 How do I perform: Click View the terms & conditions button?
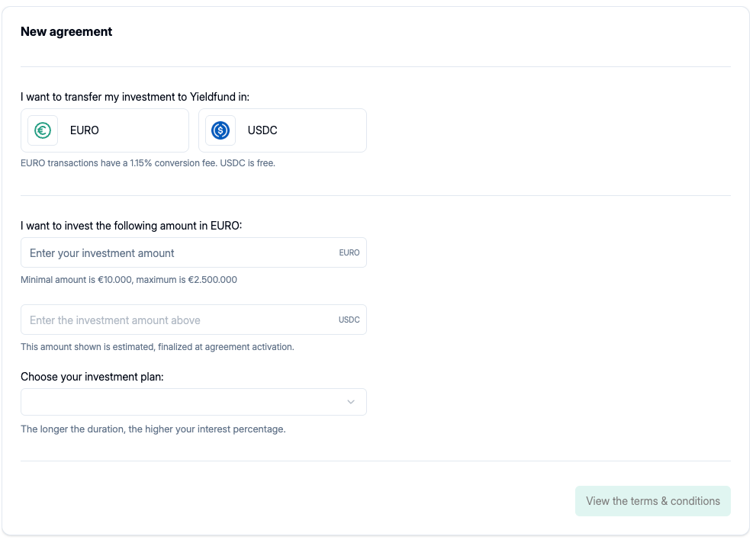653,501
